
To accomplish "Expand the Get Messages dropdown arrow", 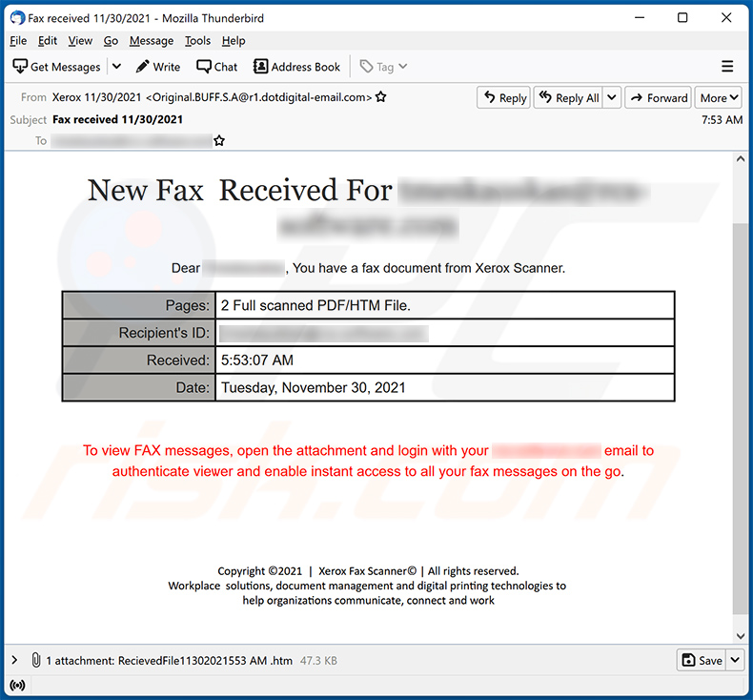I will click(x=116, y=67).
